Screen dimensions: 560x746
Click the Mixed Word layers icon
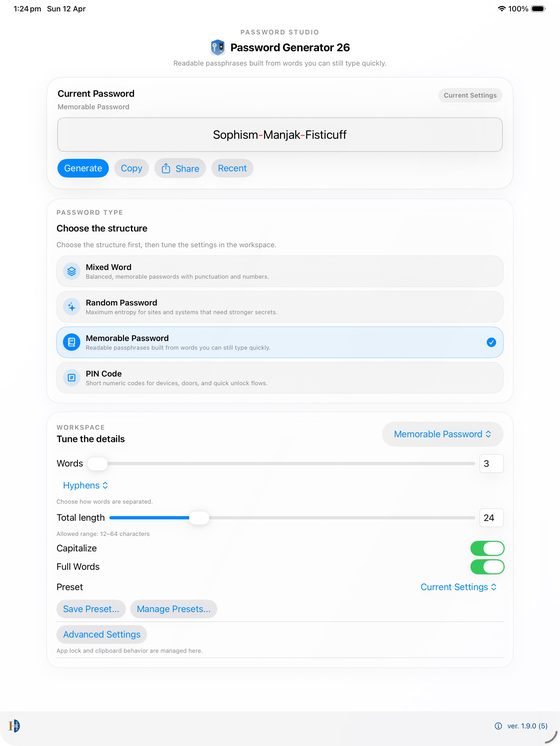click(x=71, y=271)
